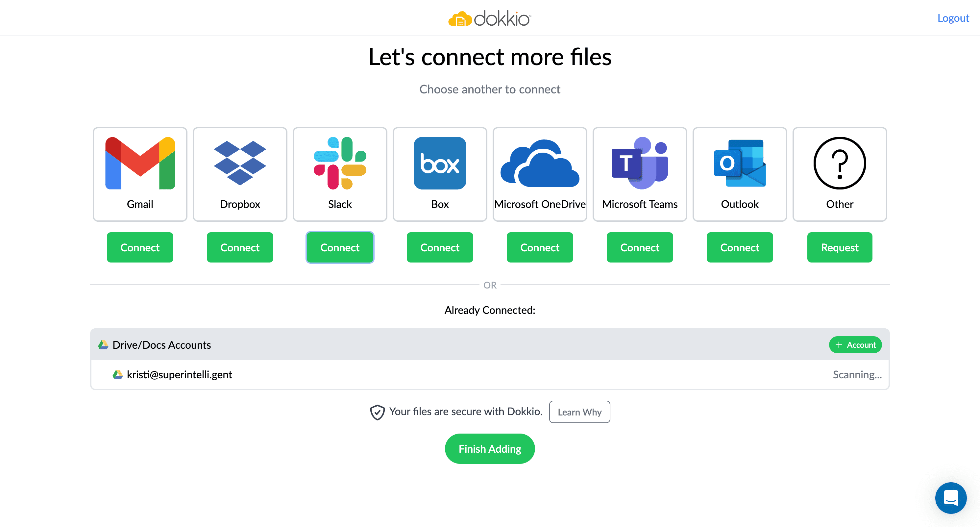Pick the Microsoft Teams logo
Screen dimensions: 980x527
pos(640,163)
